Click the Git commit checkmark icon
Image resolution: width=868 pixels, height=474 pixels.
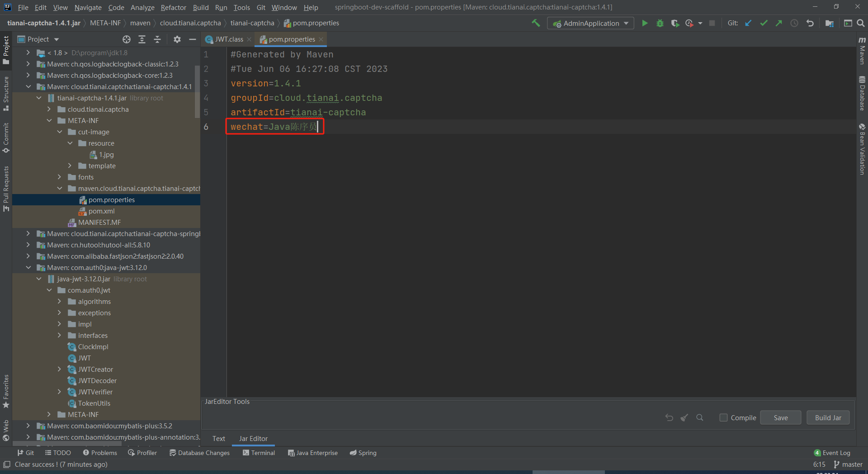point(764,23)
